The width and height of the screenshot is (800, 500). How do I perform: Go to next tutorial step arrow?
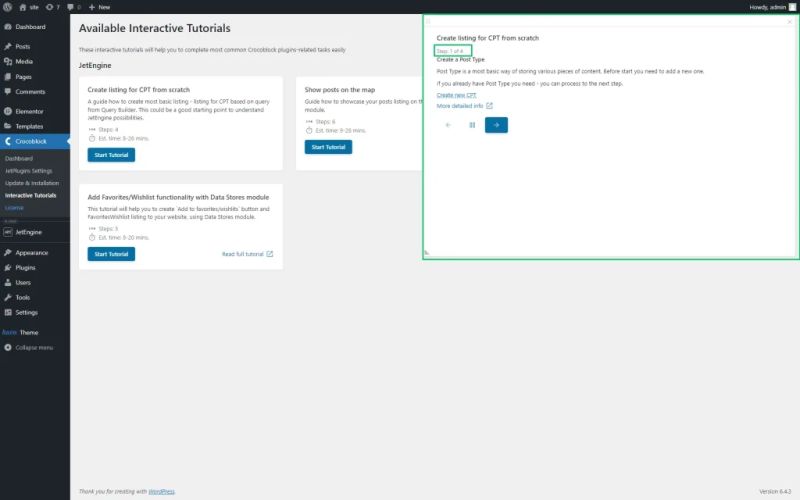[x=496, y=125]
